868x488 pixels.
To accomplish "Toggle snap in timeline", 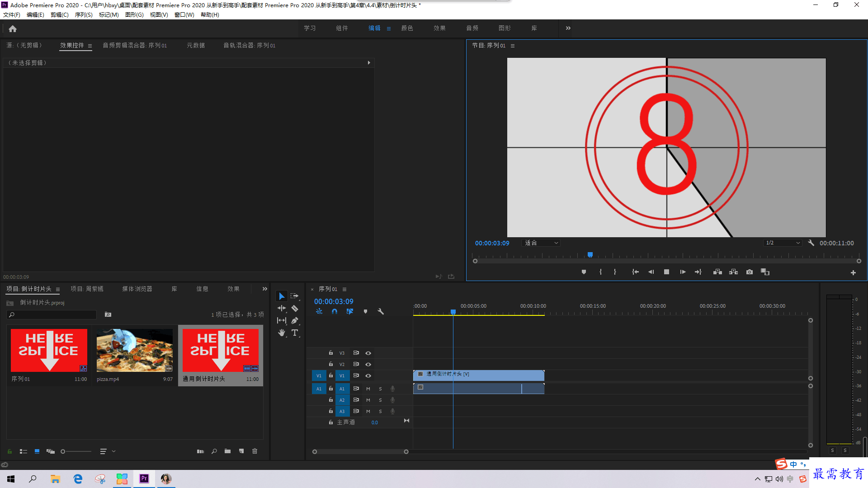I will tap(335, 311).
